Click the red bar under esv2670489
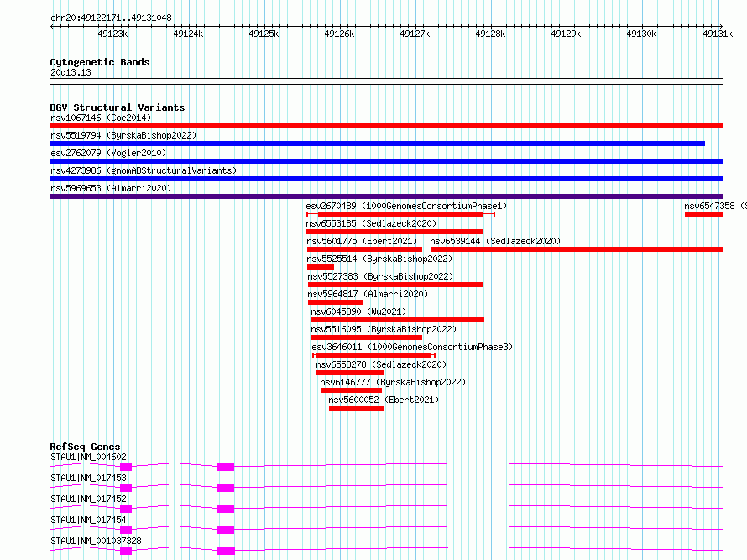The width and height of the screenshot is (747, 560). (400, 214)
